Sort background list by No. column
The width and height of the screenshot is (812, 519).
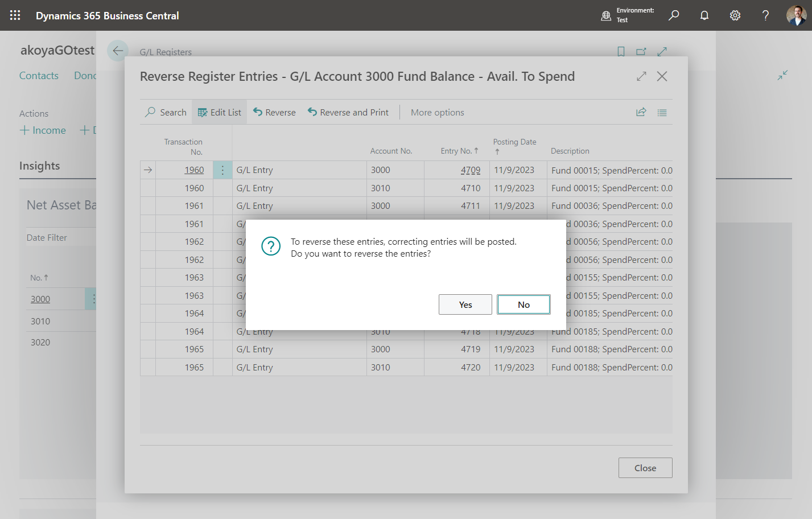(39, 278)
